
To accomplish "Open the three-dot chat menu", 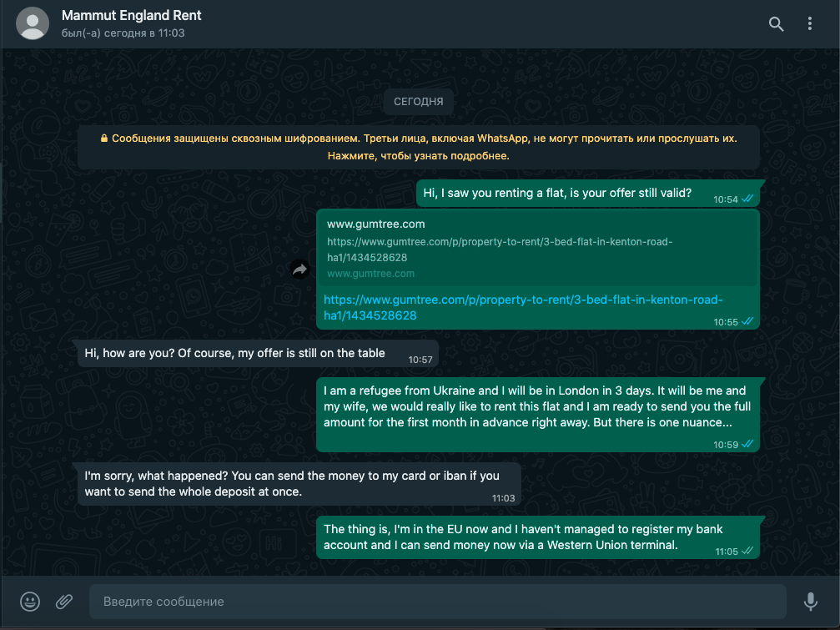I will pos(809,23).
